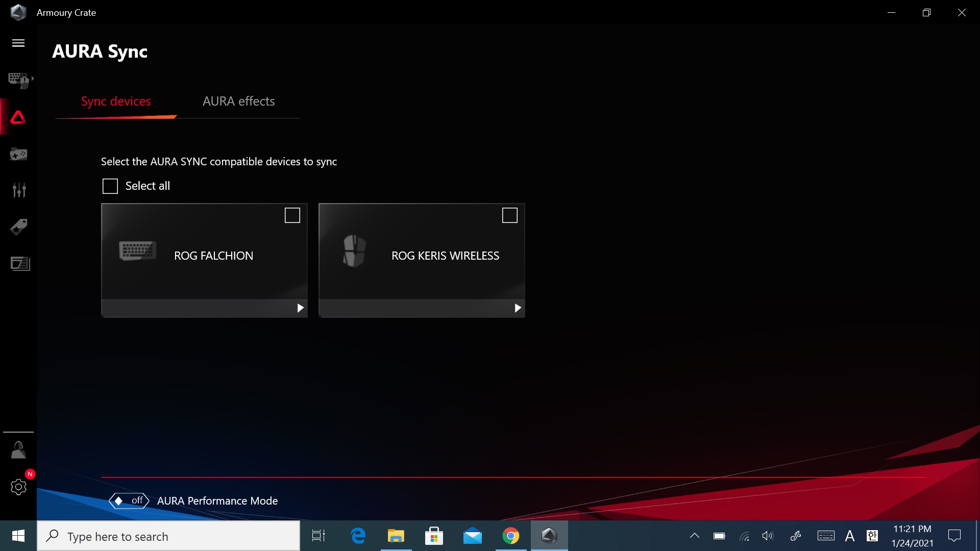980x551 pixels.
Task: Open Settings gear with notification badge
Action: [x=18, y=487]
